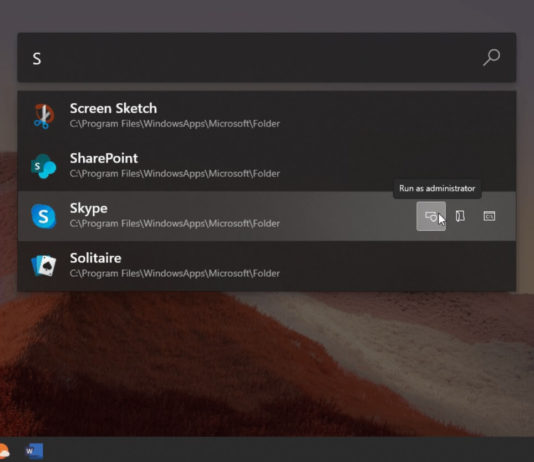Viewport: 534px width, 462px height.
Task: Open Skype path in console icon
Action: (489, 216)
